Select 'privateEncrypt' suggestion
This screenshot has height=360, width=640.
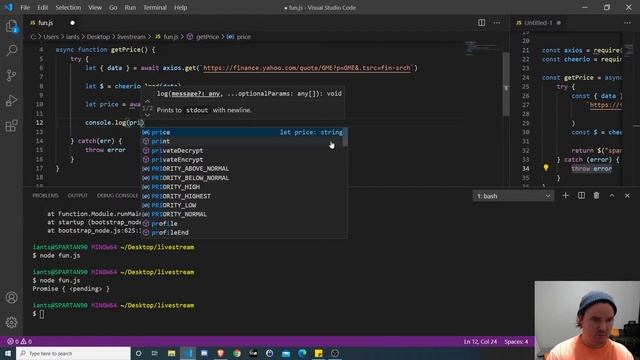244,160
